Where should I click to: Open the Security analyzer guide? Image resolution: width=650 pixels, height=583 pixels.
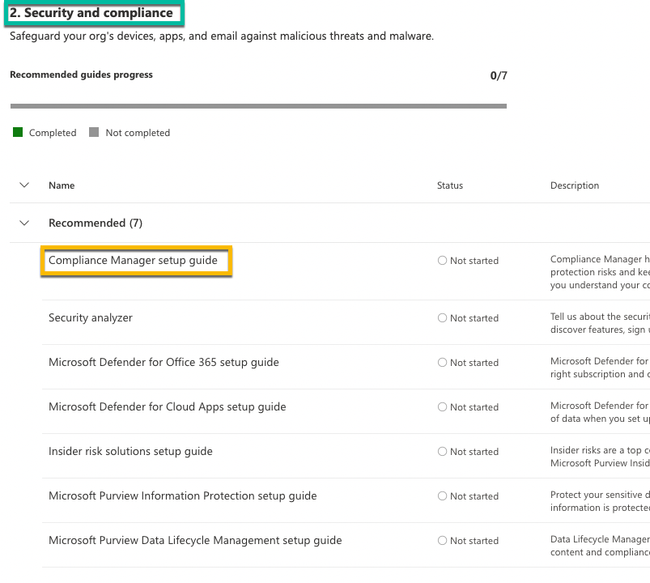coord(90,318)
